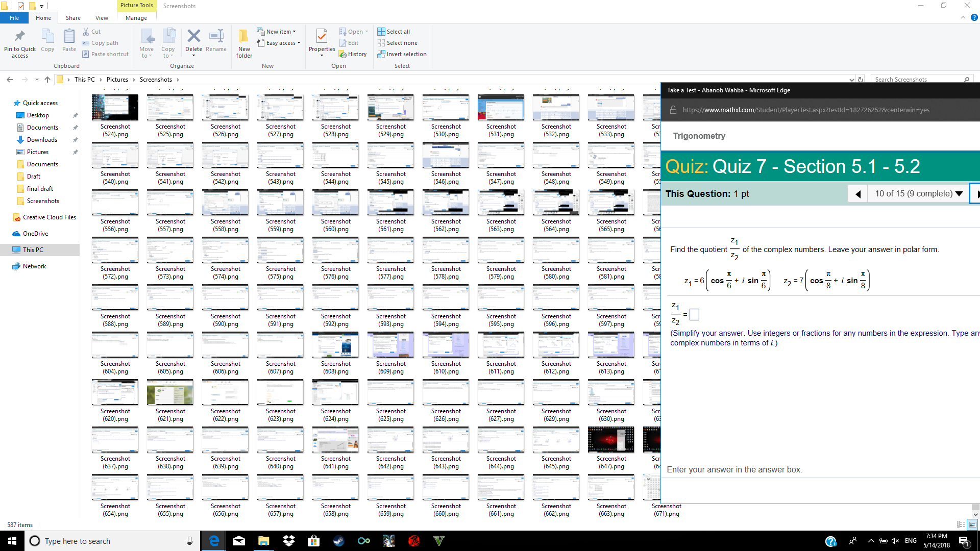Open question selector '10 of 15' dropdown
980x551 pixels.
[x=918, y=194]
